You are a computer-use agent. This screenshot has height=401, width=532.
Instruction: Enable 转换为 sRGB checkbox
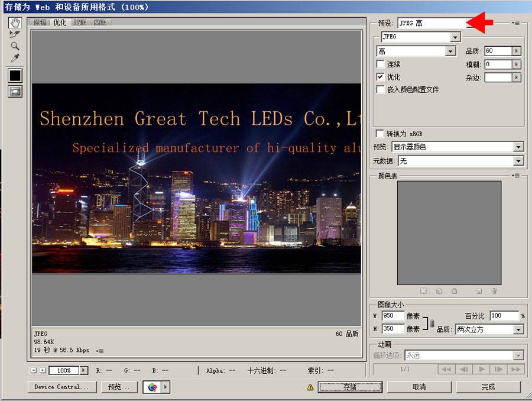(x=381, y=134)
